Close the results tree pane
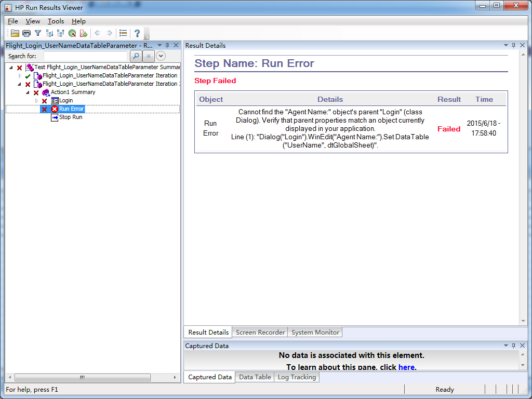The width and height of the screenshot is (532, 399). pos(176,46)
